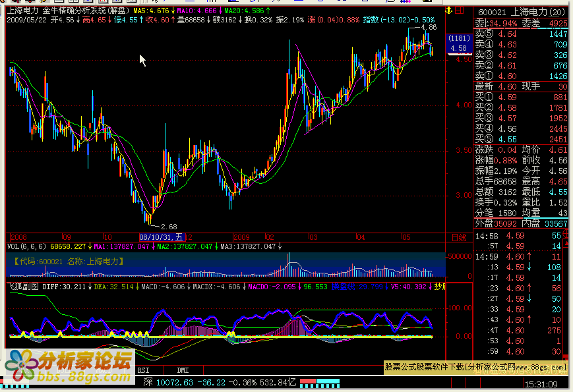Click the 指数(-13.02)-0.50% label in header
Viewport: 573px width, 392px height.
pos(398,20)
